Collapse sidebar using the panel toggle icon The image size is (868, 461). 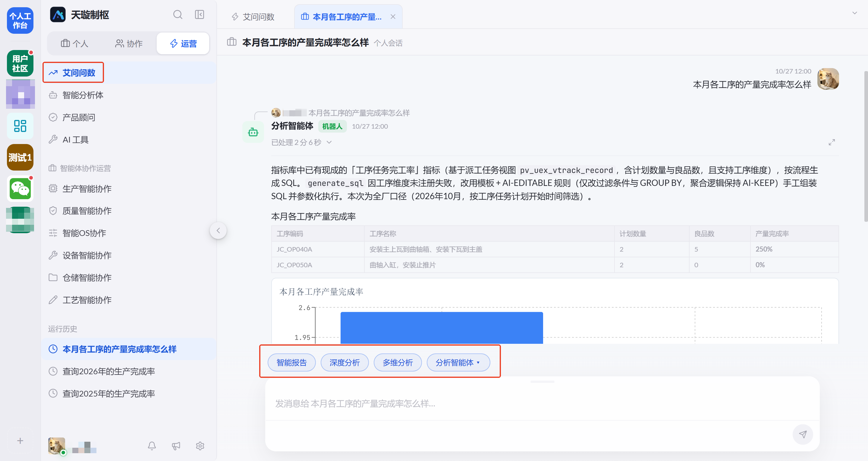200,15
